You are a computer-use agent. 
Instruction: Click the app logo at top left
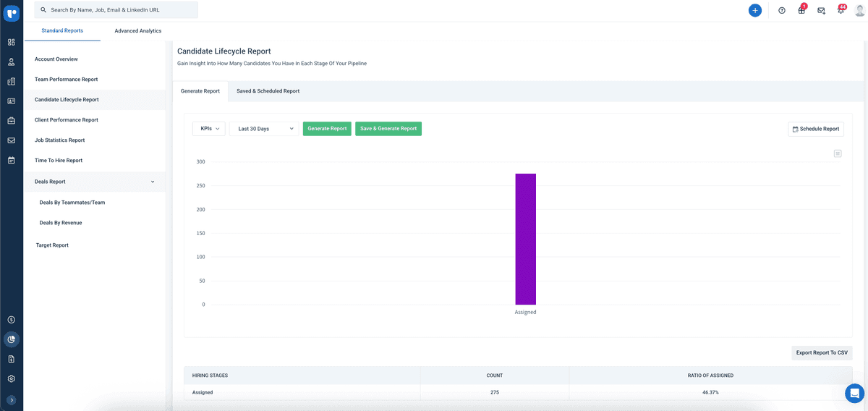coord(12,12)
